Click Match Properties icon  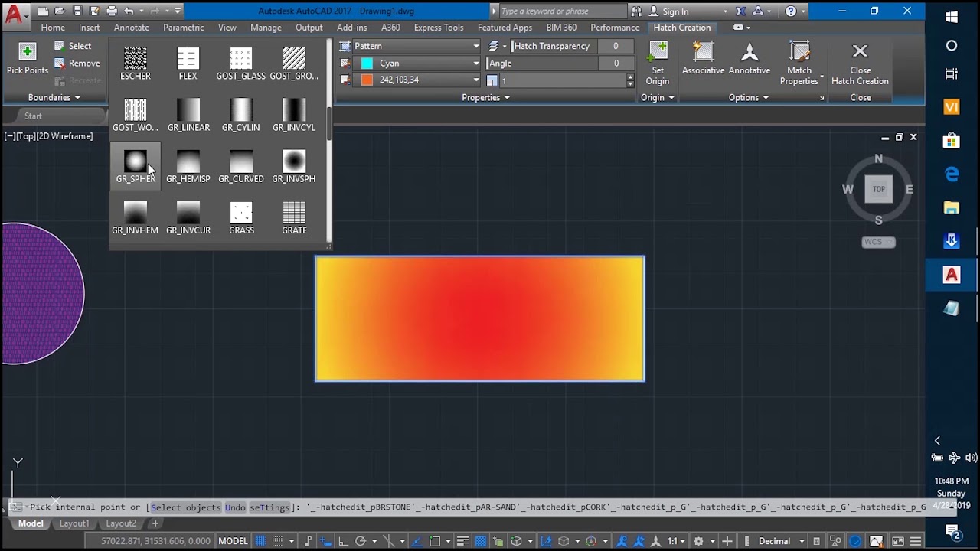(x=800, y=51)
